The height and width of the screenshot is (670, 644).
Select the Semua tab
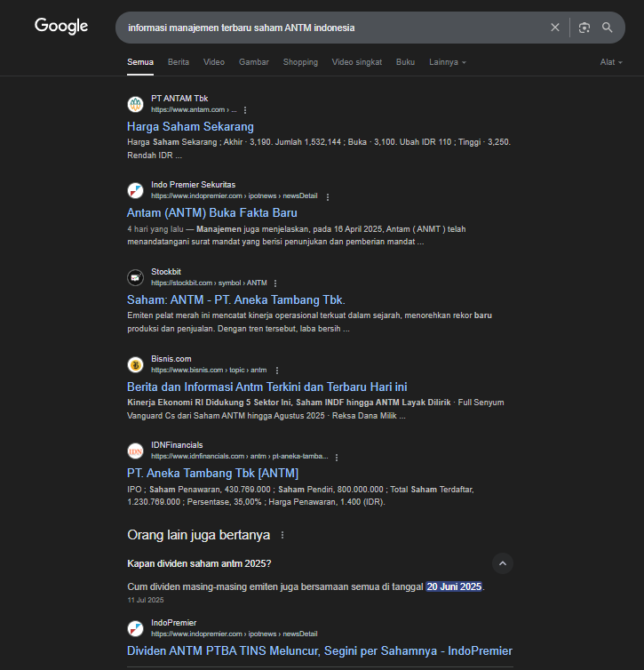point(140,62)
